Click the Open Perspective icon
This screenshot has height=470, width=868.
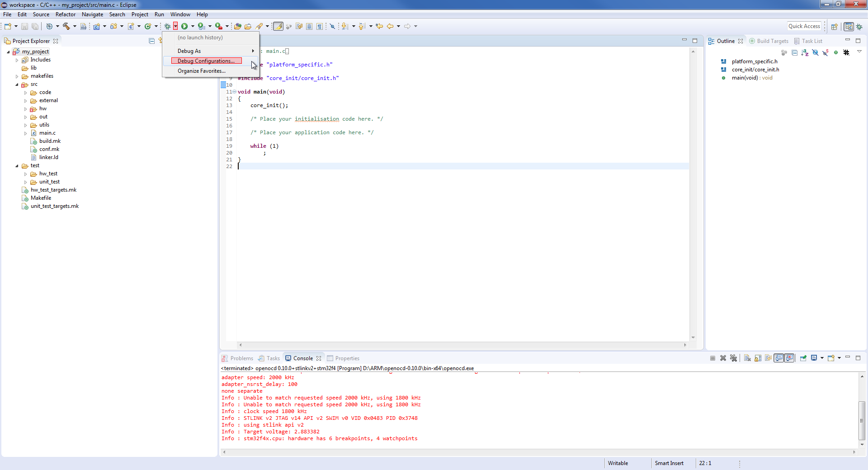coord(835,27)
